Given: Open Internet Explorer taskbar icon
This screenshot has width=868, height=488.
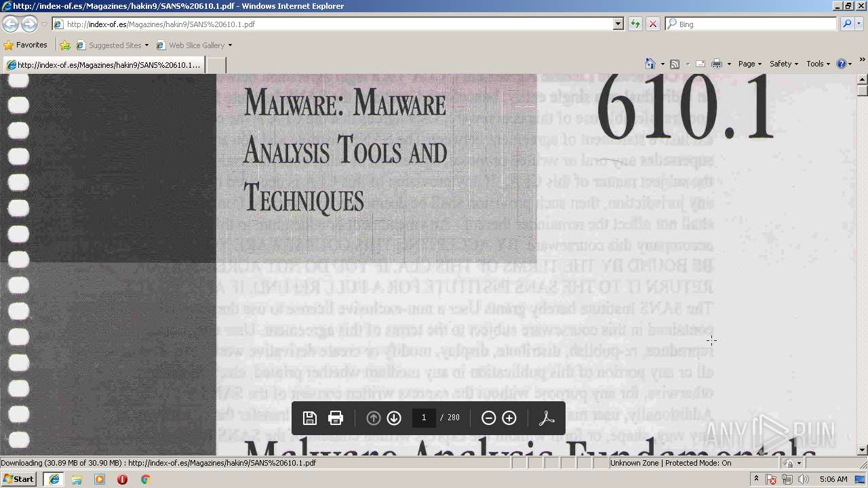Looking at the screenshot, I should click(54, 479).
